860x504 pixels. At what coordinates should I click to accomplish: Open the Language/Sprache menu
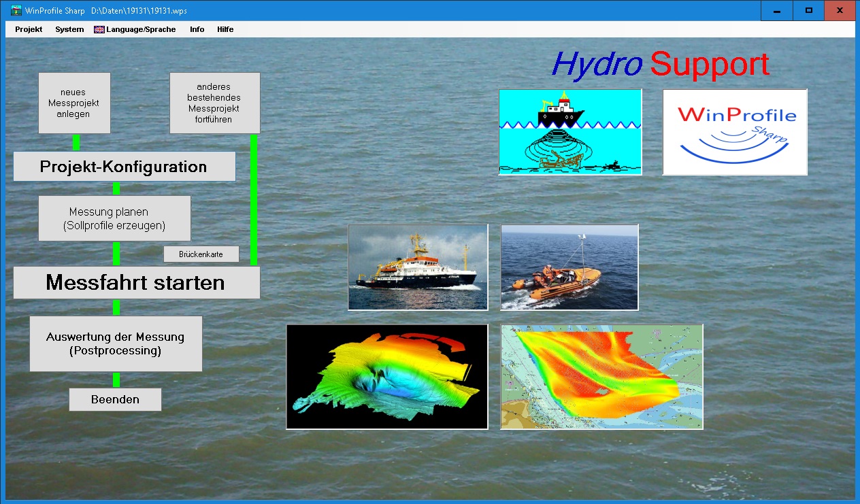point(140,30)
